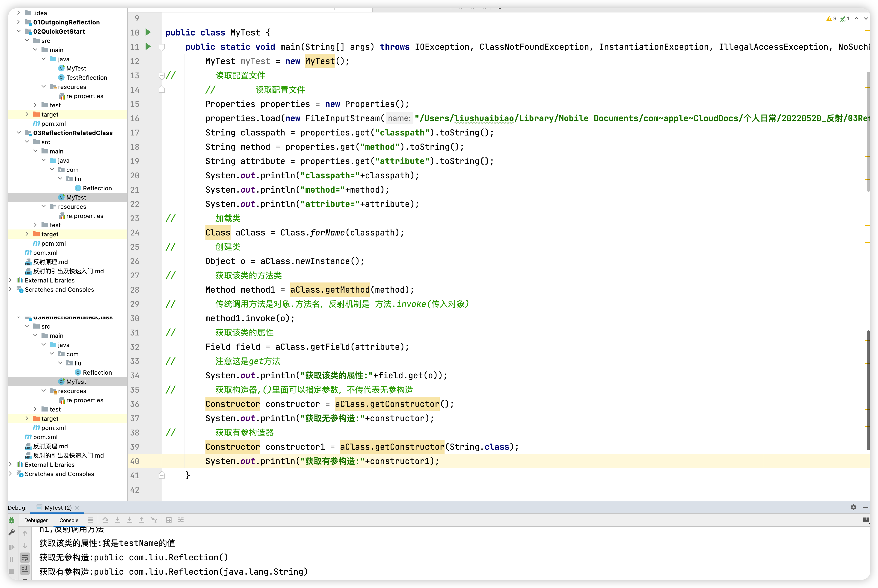Click console line '获取无参构造:public com.liu.Reflection()'

tap(133, 557)
